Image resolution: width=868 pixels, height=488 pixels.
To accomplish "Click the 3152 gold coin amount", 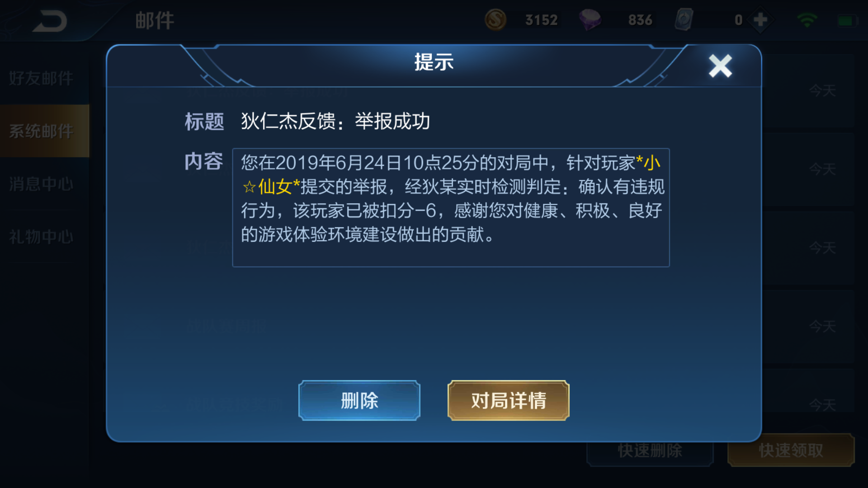I will point(541,20).
